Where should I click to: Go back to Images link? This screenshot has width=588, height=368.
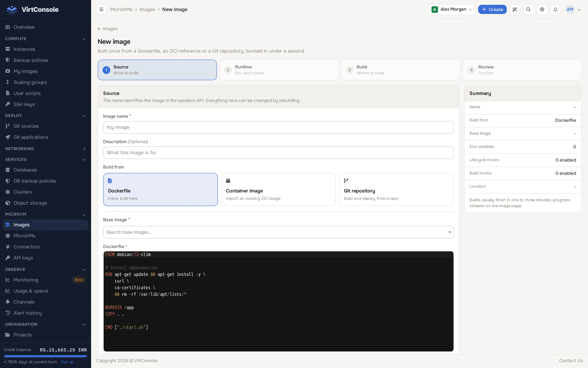(108, 29)
